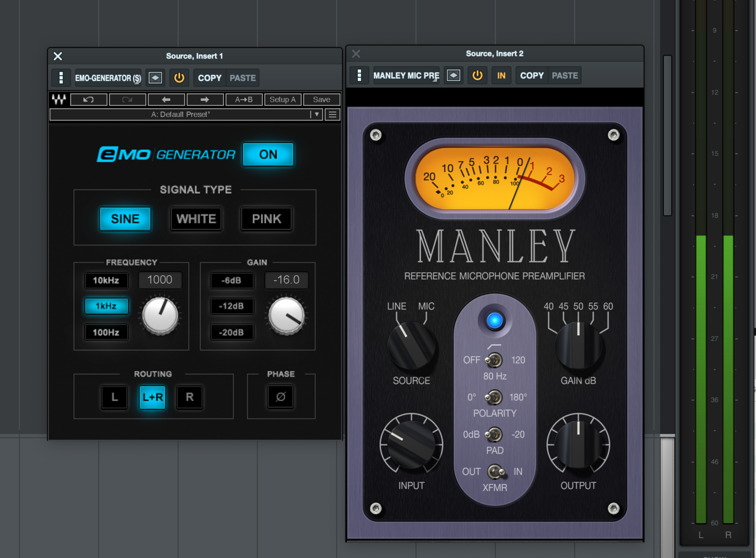Viewport: 756px width, 558px height.
Task: Open the menu icon in Manley header
Action: point(359,76)
